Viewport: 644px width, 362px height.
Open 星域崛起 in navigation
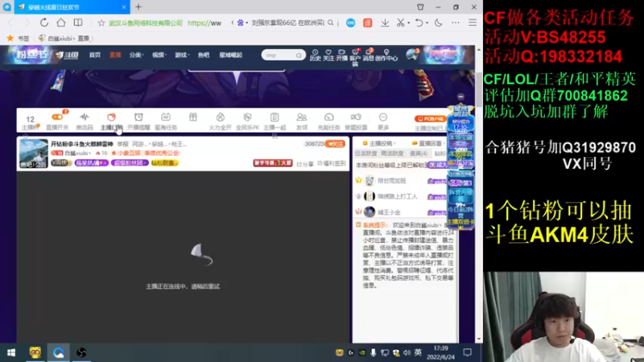click(x=230, y=55)
